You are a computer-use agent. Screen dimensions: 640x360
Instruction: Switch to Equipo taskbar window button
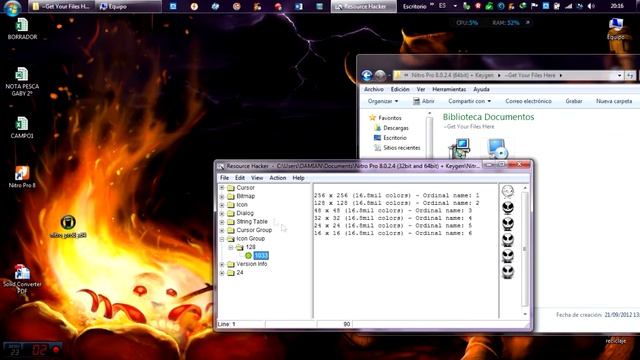pyautogui.click(x=128, y=6)
